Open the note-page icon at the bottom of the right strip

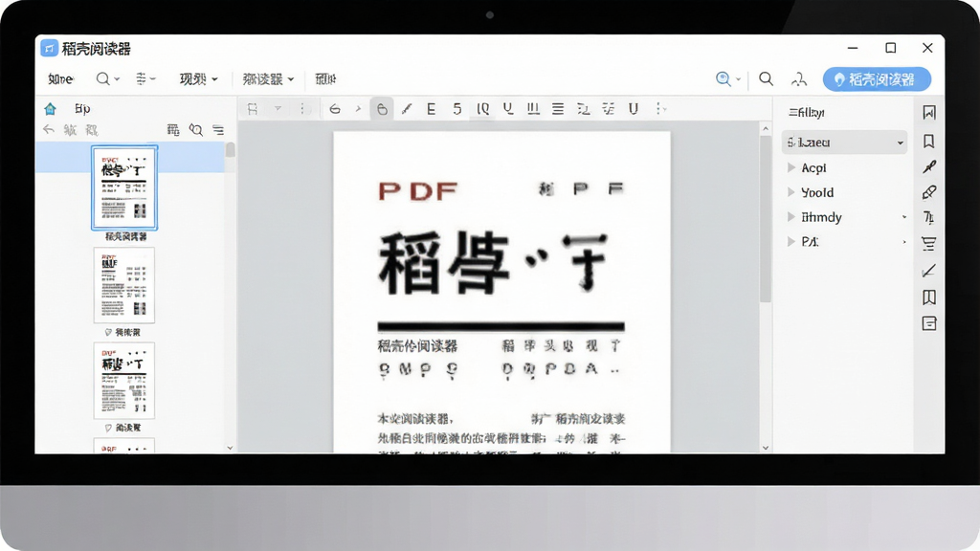coord(929,323)
